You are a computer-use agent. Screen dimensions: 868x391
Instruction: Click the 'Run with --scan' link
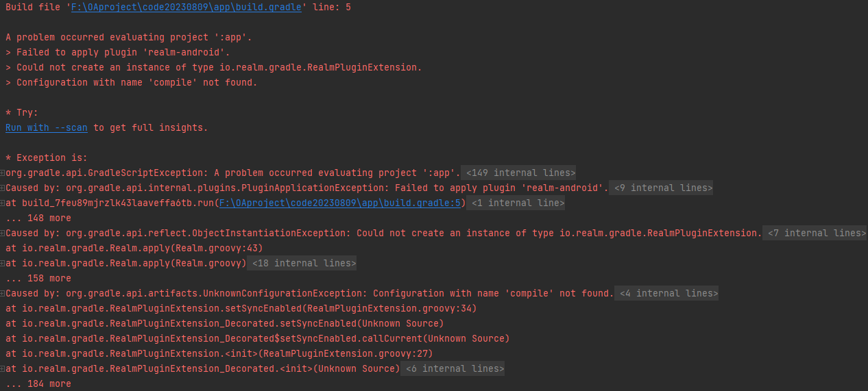point(47,127)
